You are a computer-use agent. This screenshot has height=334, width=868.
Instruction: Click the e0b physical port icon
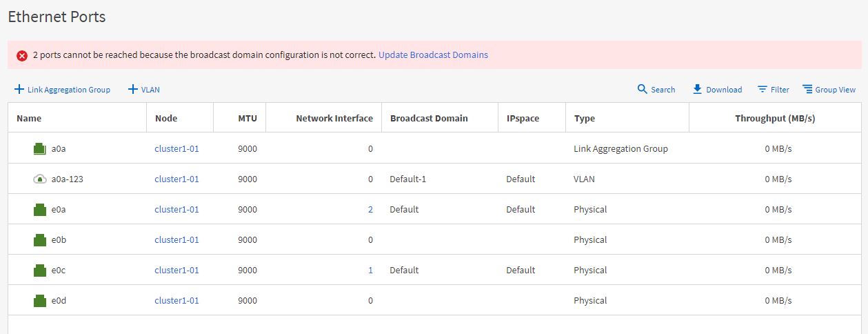40,239
